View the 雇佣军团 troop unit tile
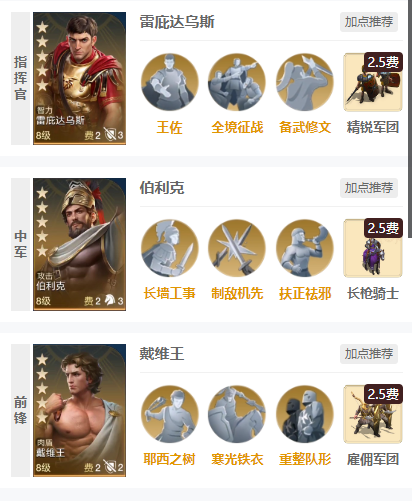The width and height of the screenshot is (412, 501). (373, 414)
